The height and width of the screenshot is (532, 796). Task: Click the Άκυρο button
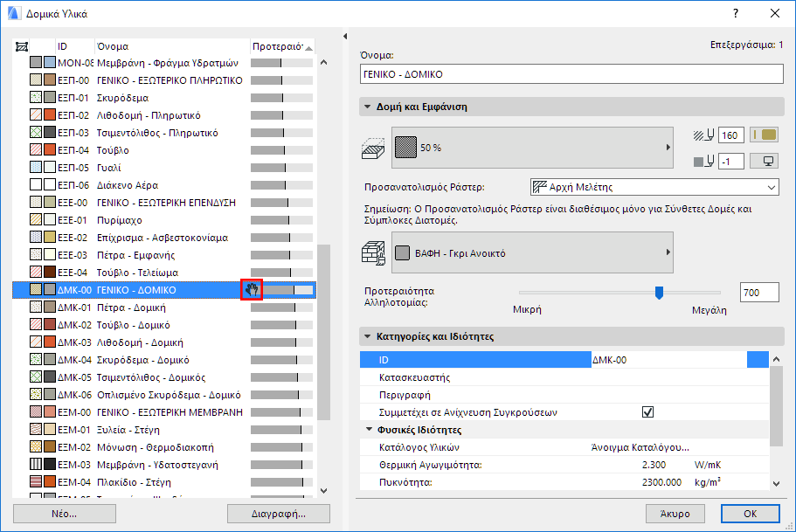coord(675,514)
